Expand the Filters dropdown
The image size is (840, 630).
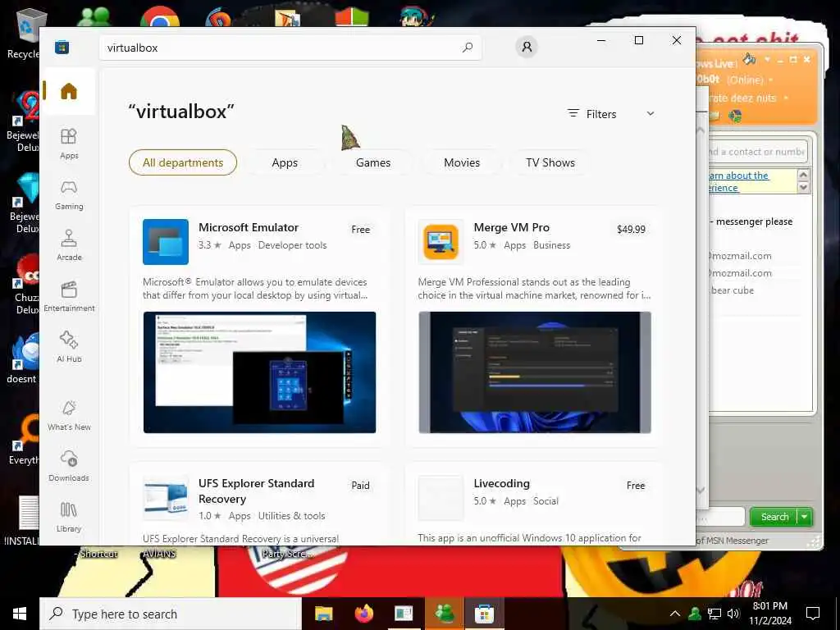[x=611, y=113]
